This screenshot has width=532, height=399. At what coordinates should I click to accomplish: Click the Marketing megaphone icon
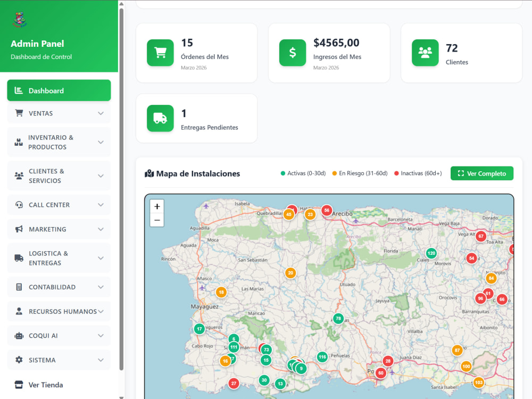pyautogui.click(x=19, y=229)
